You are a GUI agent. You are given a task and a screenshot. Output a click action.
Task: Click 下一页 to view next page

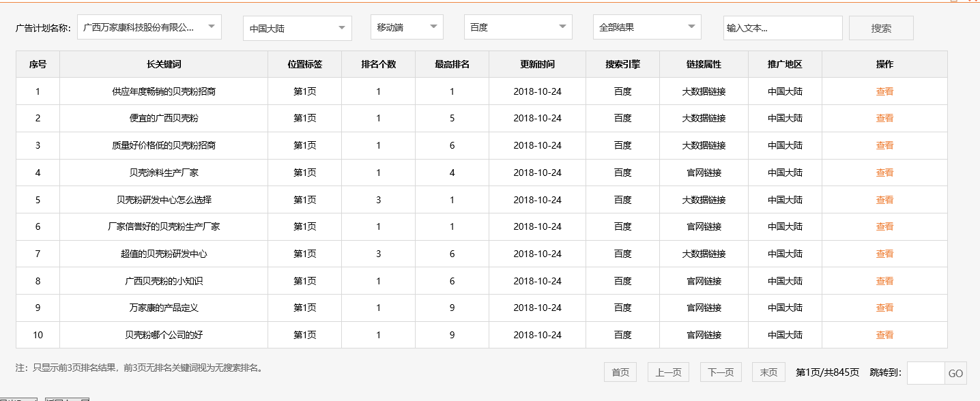(x=720, y=372)
